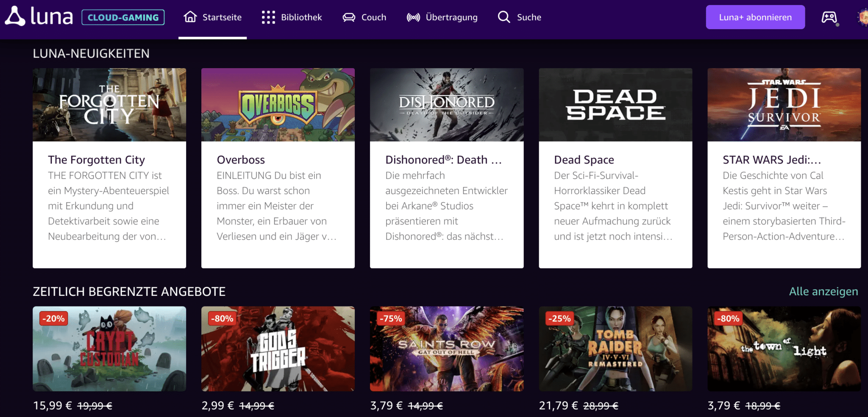This screenshot has height=417, width=868.
Task: Click the game controller icon
Action: 829,17
